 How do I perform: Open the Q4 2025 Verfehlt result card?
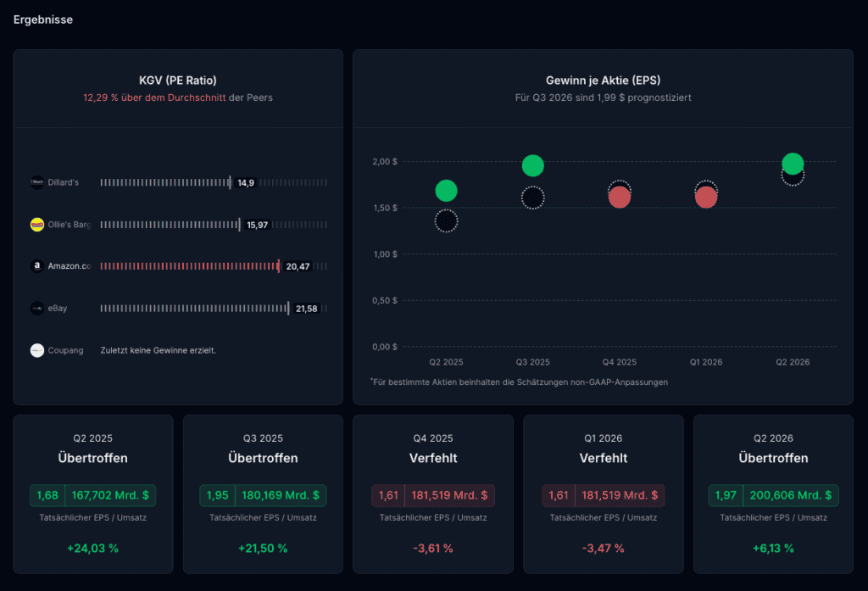click(433, 494)
